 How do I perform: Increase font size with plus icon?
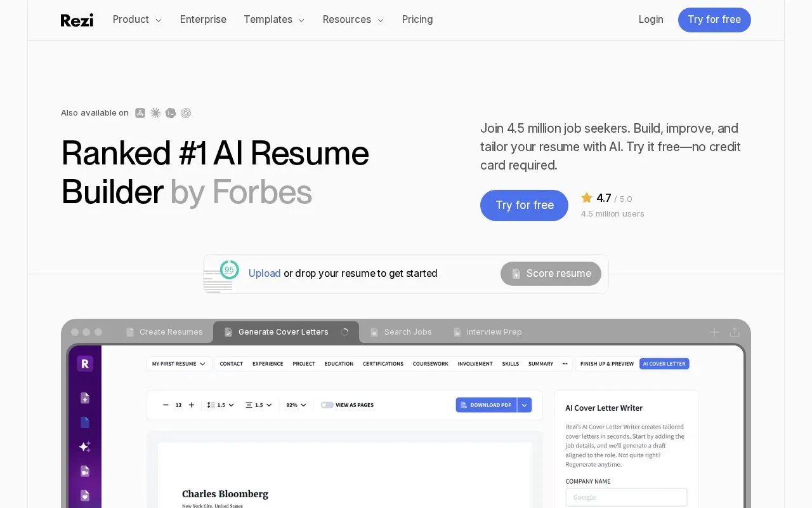(x=192, y=404)
